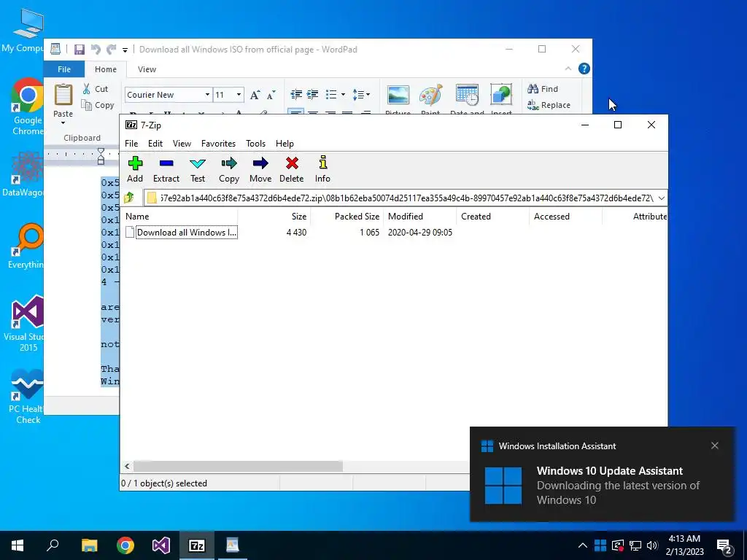Open the Windows Start menu
Image resolution: width=747 pixels, height=560 pixels.
[x=18, y=545]
